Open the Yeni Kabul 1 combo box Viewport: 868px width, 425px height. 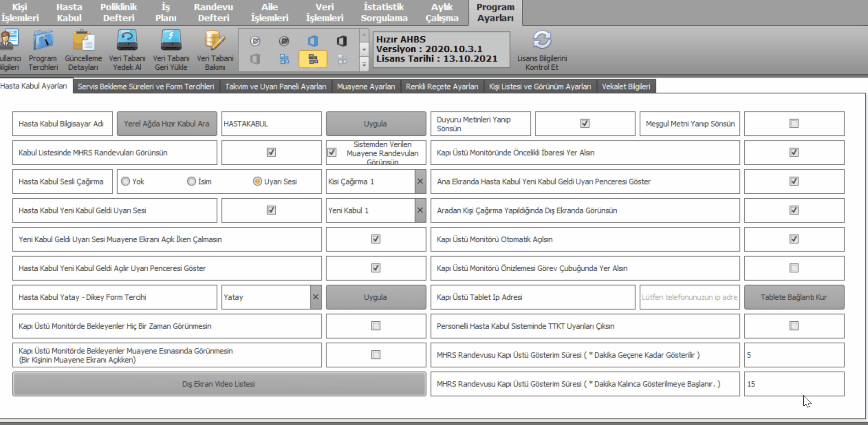tap(370, 211)
